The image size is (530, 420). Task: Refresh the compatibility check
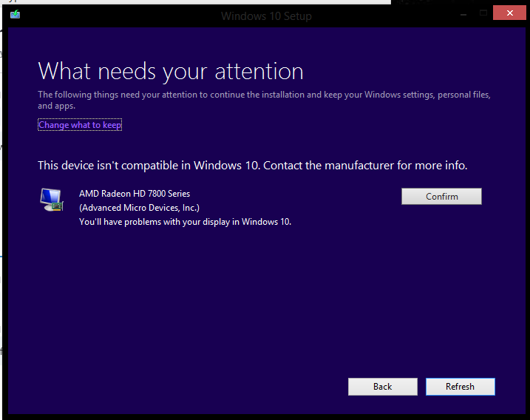tap(461, 387)
